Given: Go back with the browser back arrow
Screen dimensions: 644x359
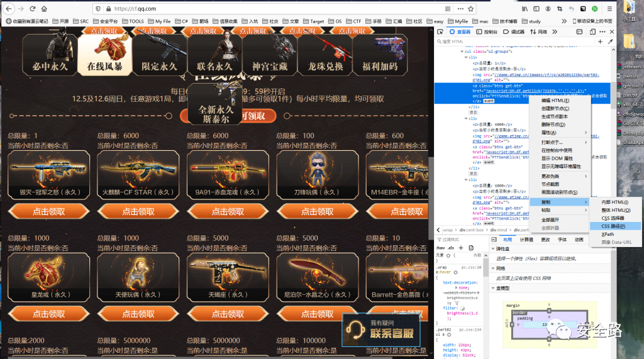Looking at the screenshot, I should tap(9, 9).
